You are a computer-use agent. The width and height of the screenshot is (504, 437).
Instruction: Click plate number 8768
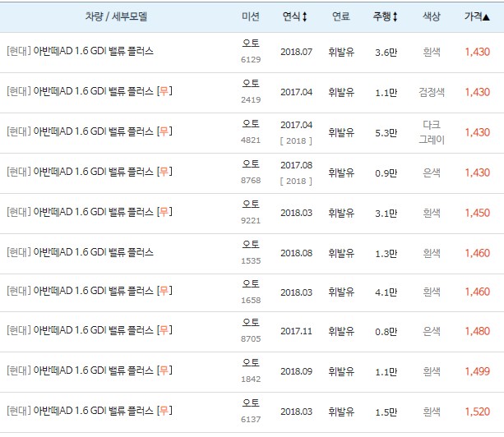pyautogui.click(x=251, y=180)
